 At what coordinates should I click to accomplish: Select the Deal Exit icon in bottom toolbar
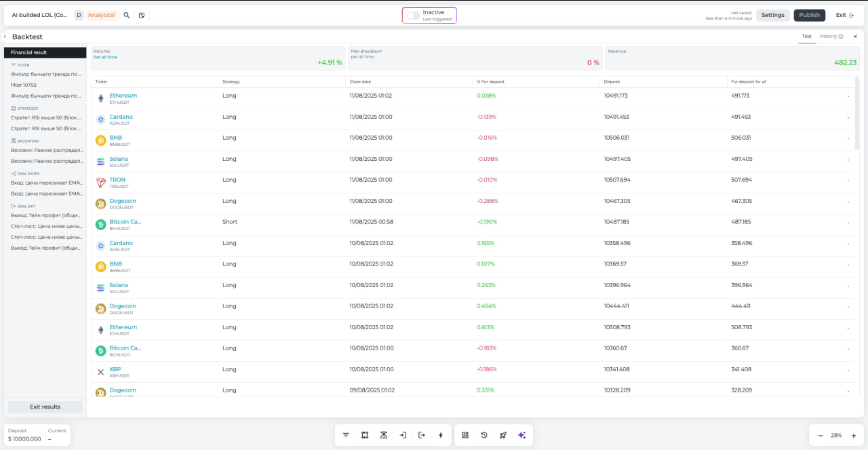(422, 435)
